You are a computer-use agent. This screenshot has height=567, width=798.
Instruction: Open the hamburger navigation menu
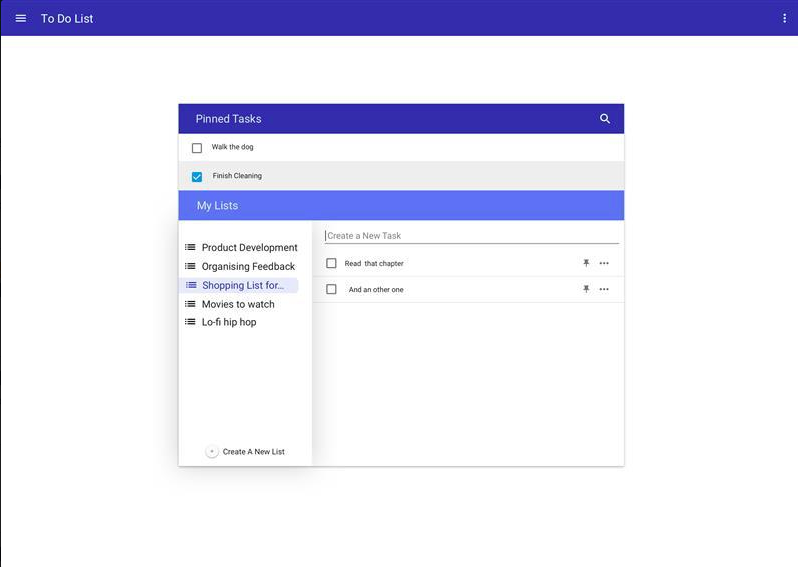(x=21, y=18)
